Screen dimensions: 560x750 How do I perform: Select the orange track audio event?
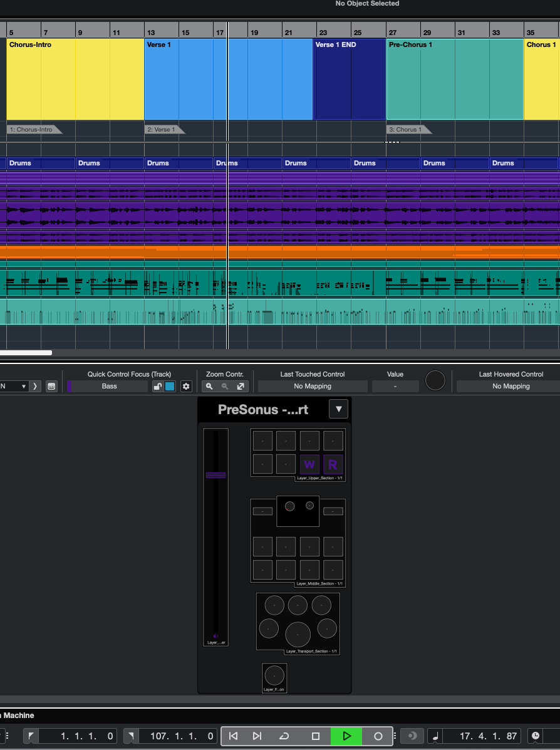280,252
